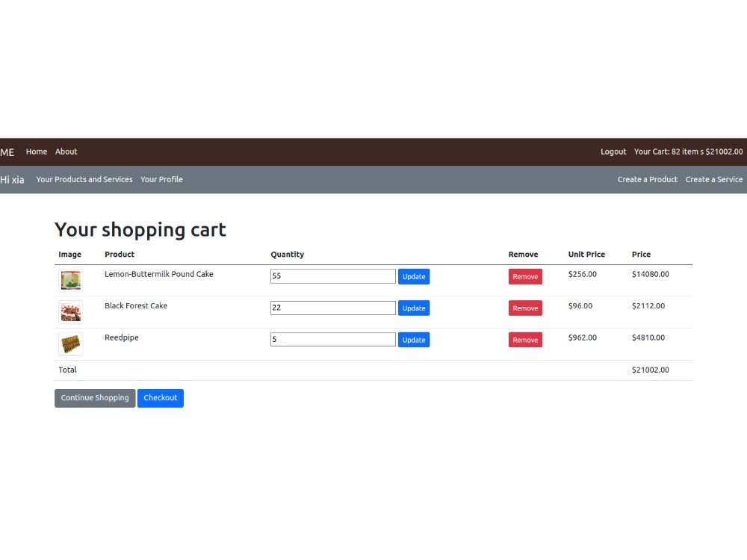This screenshot has height=560, width=747.
Task: Click the $962.00 unit price
Action: click(582, 337)
